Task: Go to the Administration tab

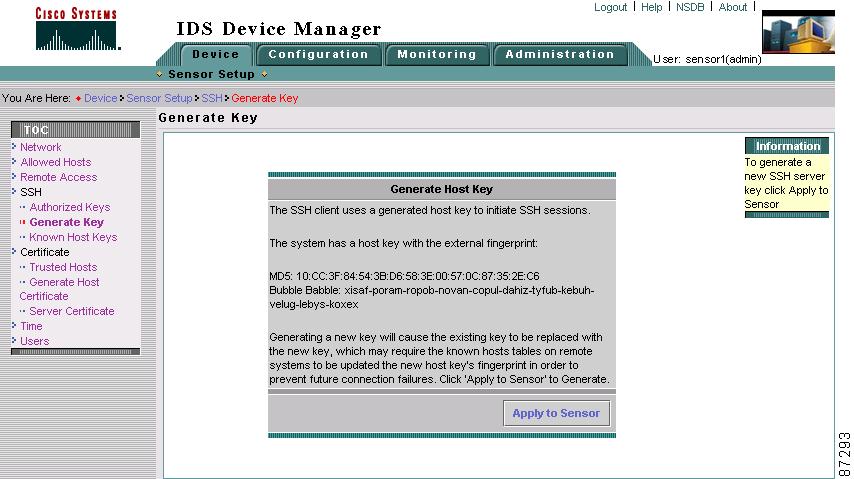Action: coord(560,54)
